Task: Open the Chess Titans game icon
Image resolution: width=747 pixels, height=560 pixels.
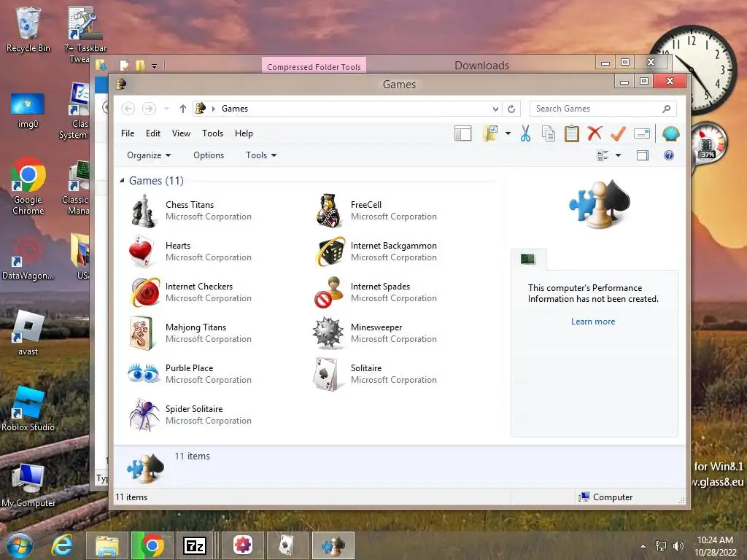Action: (x=143, y=211)
